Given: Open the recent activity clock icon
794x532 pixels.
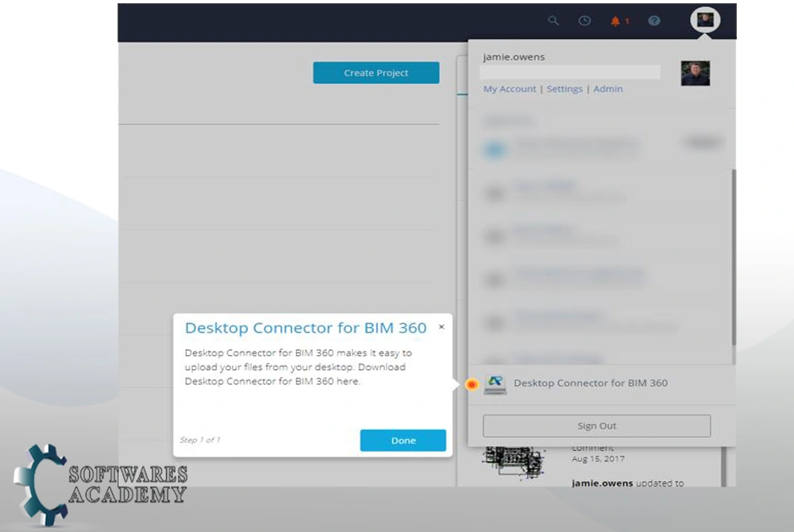Looking at the screenshot, I should [x=584, y=21].
